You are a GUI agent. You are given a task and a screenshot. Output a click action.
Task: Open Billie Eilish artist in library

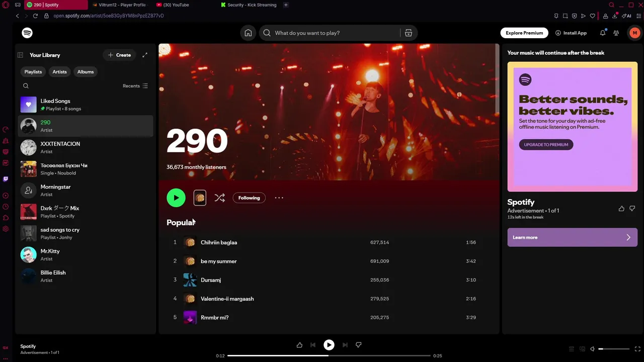coord(86,276)
